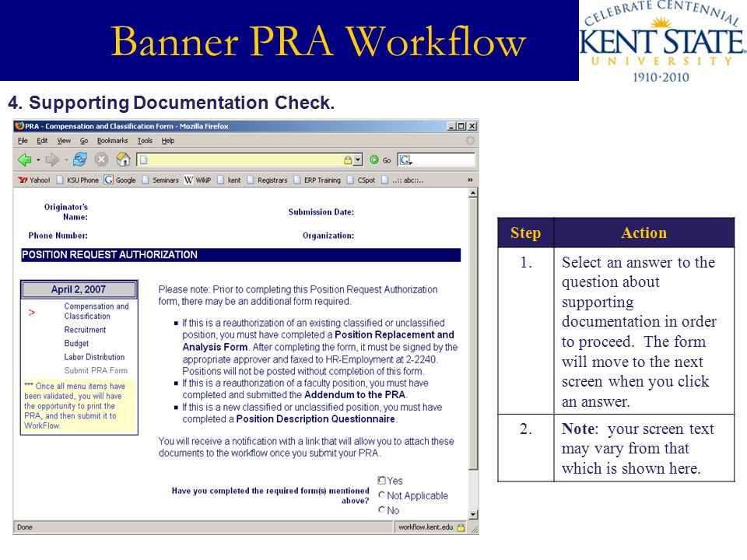Open the Google bookmark
The width and height of the screenshot is (747, 560).
coord(120,180)
